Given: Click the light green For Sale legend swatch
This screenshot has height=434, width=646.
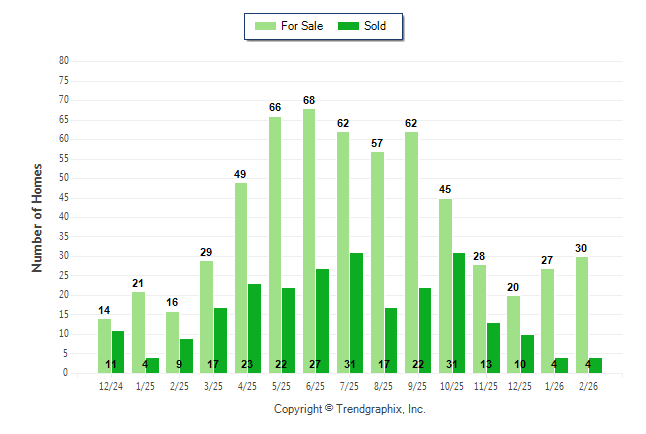Looking at the screenshot, I should point(265,26).
